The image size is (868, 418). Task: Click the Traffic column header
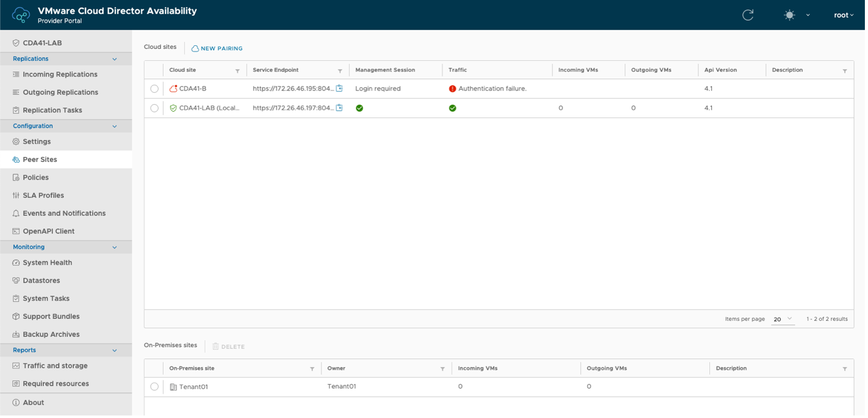coord(458,70)
